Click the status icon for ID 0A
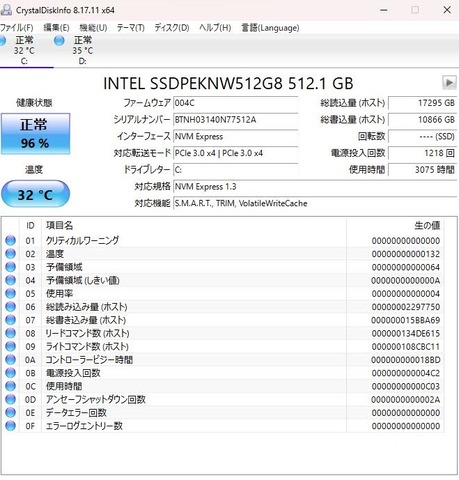Screen dimensions: 459x480 (x=11, y=360)
